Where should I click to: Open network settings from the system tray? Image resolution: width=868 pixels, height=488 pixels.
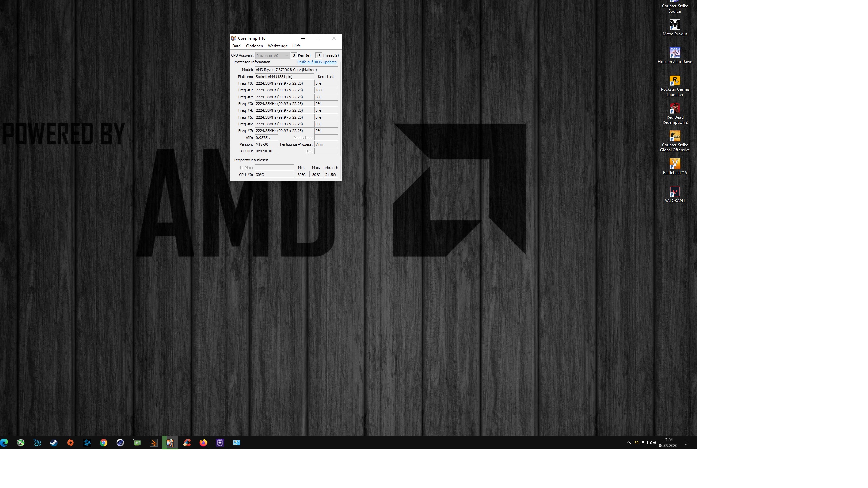tap(645, 443)
